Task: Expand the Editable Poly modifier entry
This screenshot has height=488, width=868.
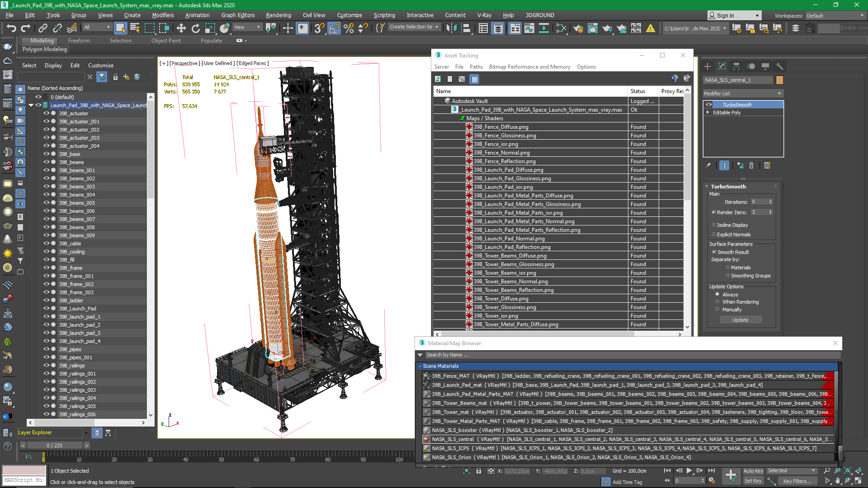Action: (x=708, y=112)
